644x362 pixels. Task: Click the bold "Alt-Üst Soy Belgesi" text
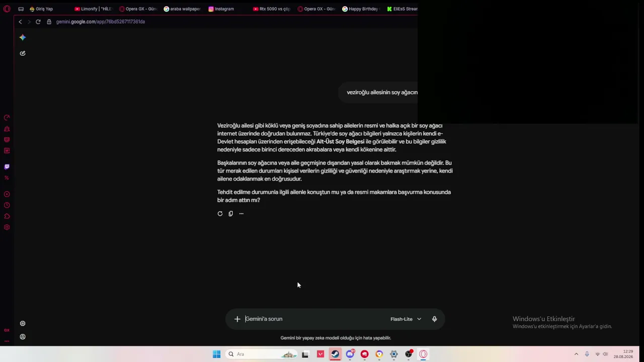click(340, 142)
